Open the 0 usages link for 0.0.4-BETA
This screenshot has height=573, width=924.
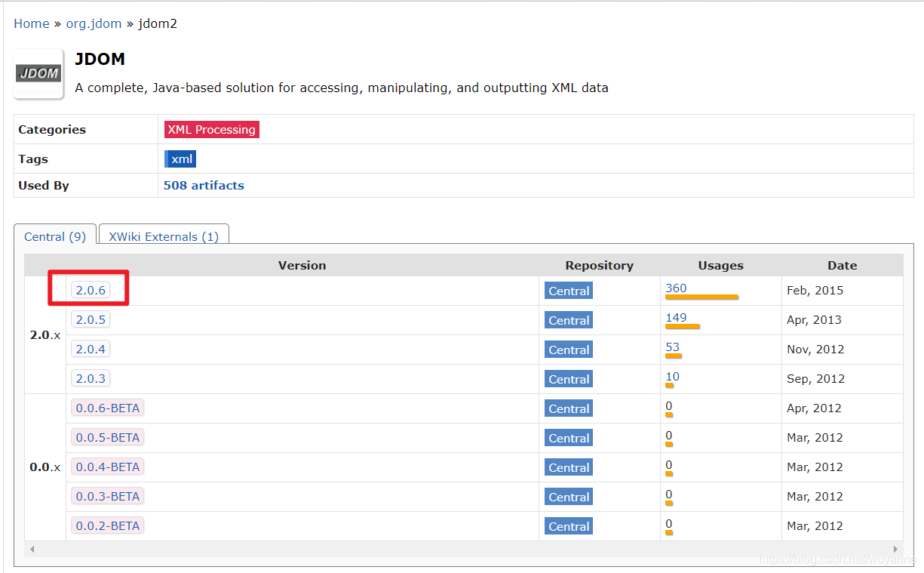[x=669, y=465]
